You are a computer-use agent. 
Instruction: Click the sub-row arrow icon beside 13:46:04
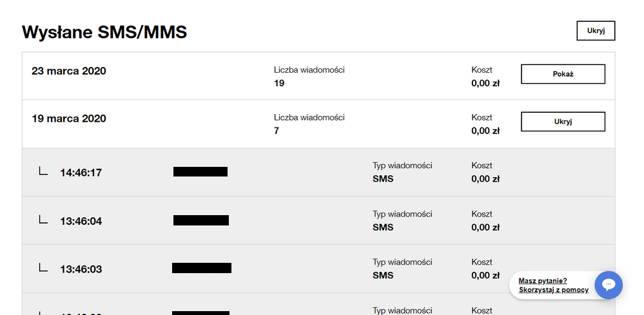43,220
